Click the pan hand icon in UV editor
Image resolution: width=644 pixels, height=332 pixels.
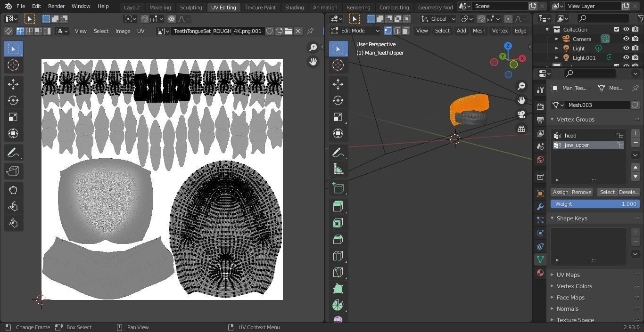pos(313,62)
